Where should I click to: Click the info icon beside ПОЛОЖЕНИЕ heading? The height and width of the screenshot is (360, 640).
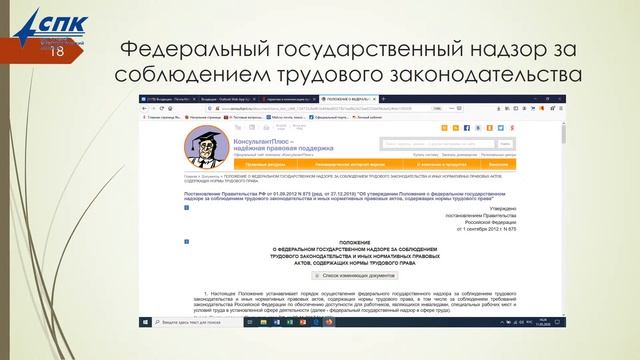[x=187, y=242]
